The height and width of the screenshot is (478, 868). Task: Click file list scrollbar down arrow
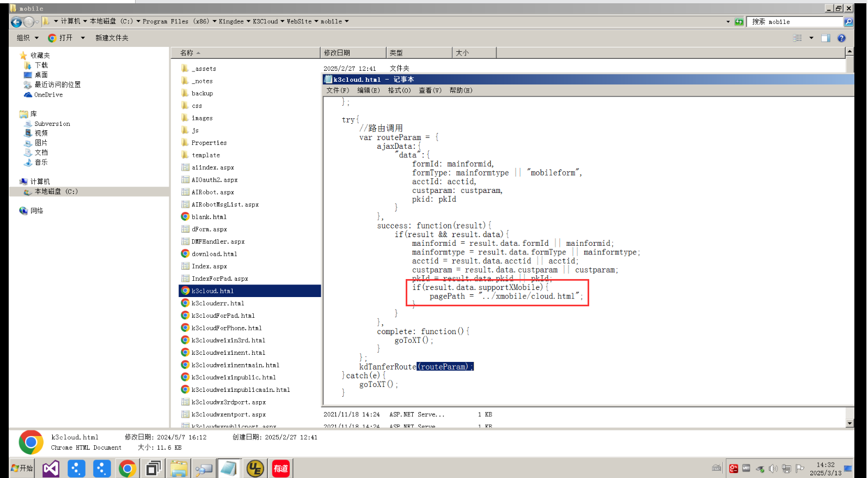coord(849,423)
